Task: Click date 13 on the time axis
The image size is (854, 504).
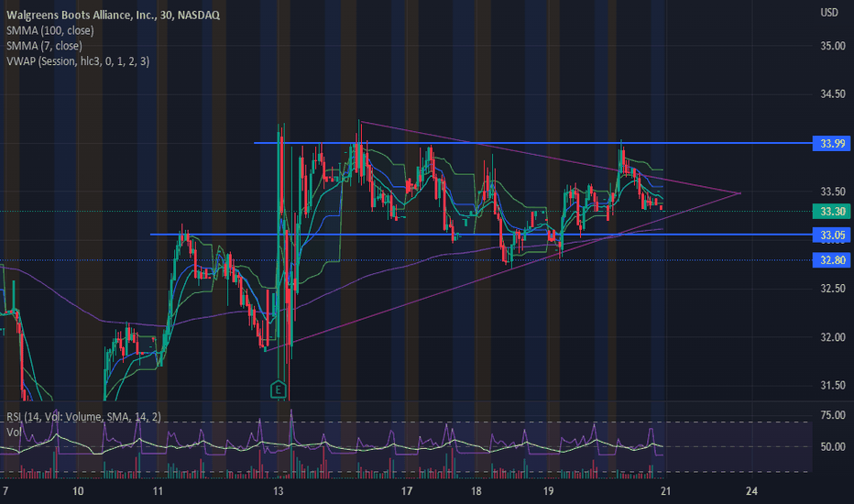Action: click(x=279, y=491)
